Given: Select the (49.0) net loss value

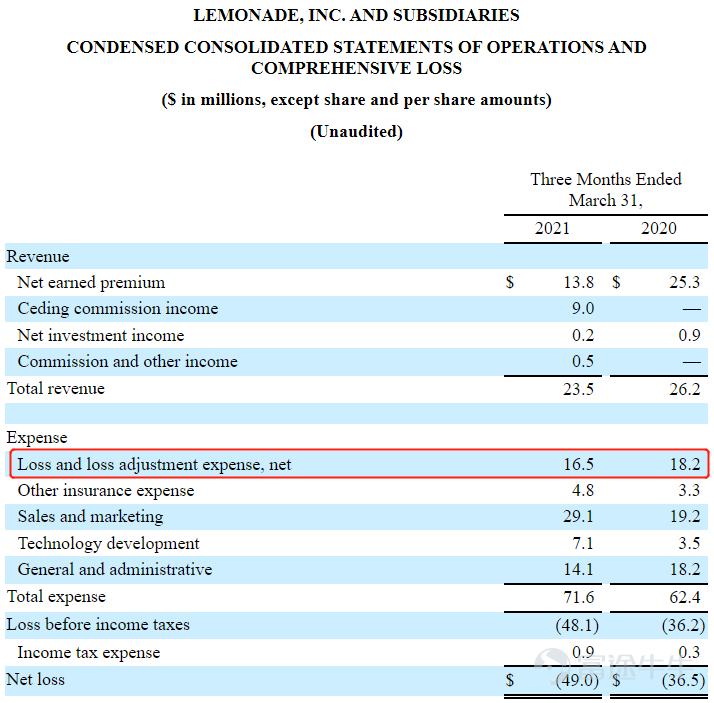Looking at the screenshot, I should [577, 681].
